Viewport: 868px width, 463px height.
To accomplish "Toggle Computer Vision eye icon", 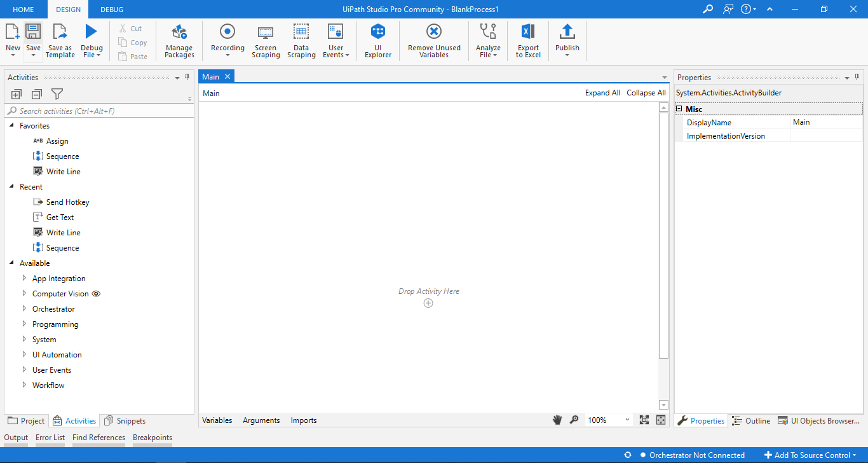I will 97,294.
